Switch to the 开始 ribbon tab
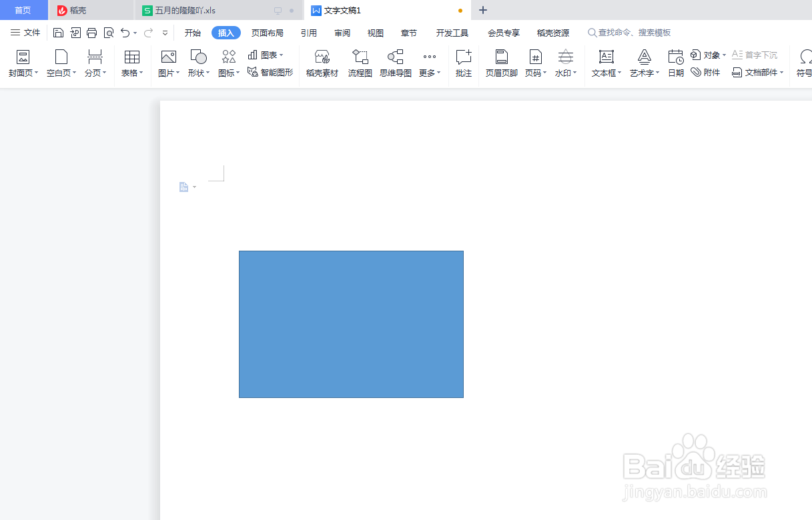 (193, 33)
